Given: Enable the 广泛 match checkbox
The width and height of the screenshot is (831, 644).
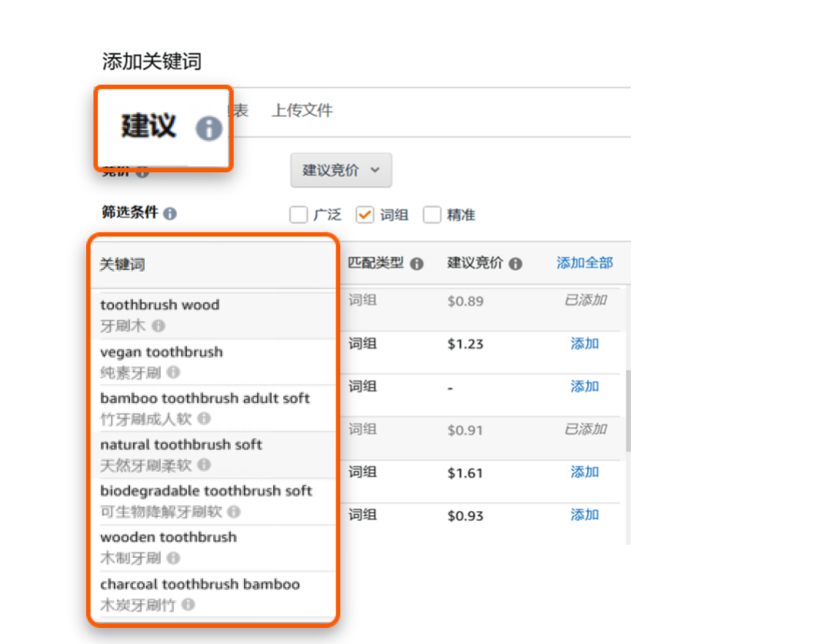Looking at the screenshot, I should click(299, 215).
